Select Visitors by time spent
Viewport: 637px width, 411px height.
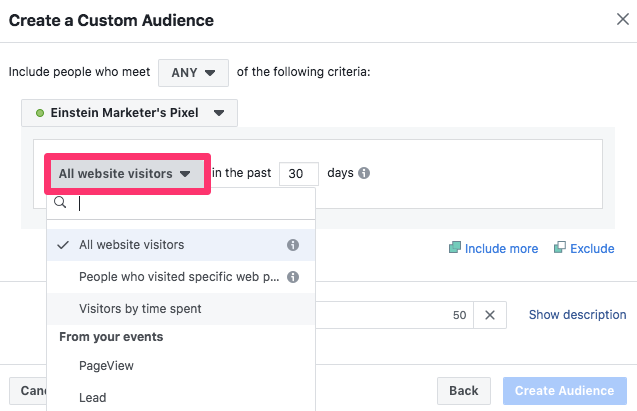(181, 309)
